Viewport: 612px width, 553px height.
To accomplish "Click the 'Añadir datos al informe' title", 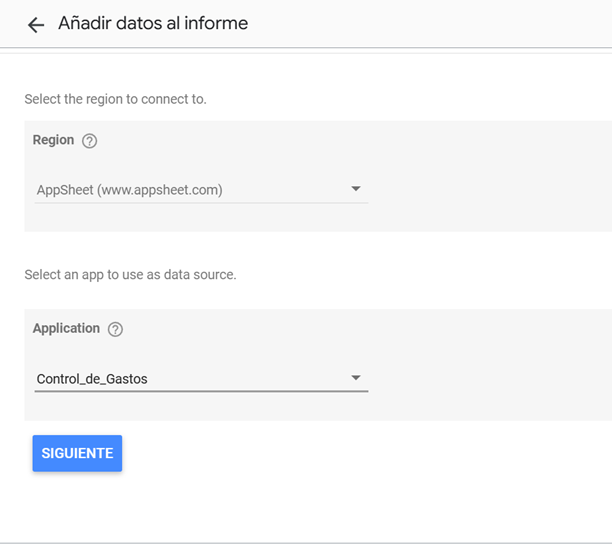I will [x=153, y=23].
